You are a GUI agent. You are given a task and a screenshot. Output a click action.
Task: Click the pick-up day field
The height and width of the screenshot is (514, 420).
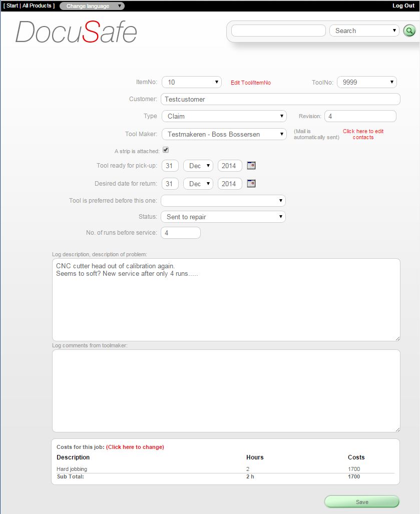click(170, 166)
